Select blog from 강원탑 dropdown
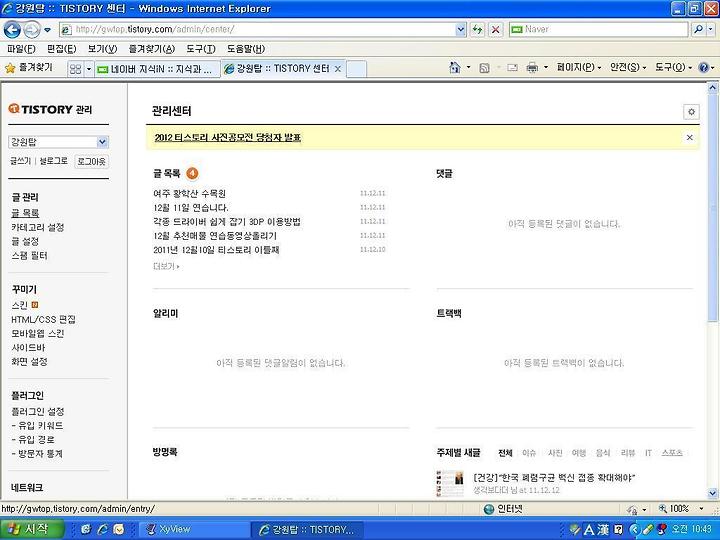Image resolution: width=720 pixels, height=540 pixels. coord(58,142)
